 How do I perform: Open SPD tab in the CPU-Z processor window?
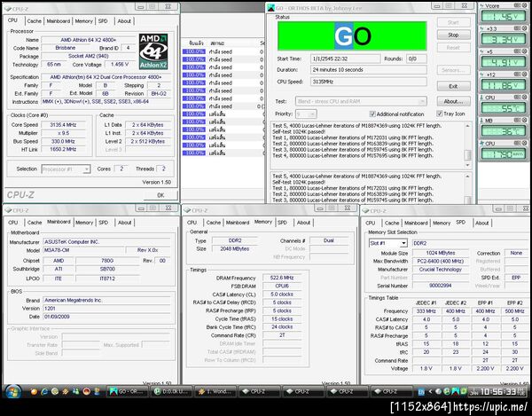103,21
